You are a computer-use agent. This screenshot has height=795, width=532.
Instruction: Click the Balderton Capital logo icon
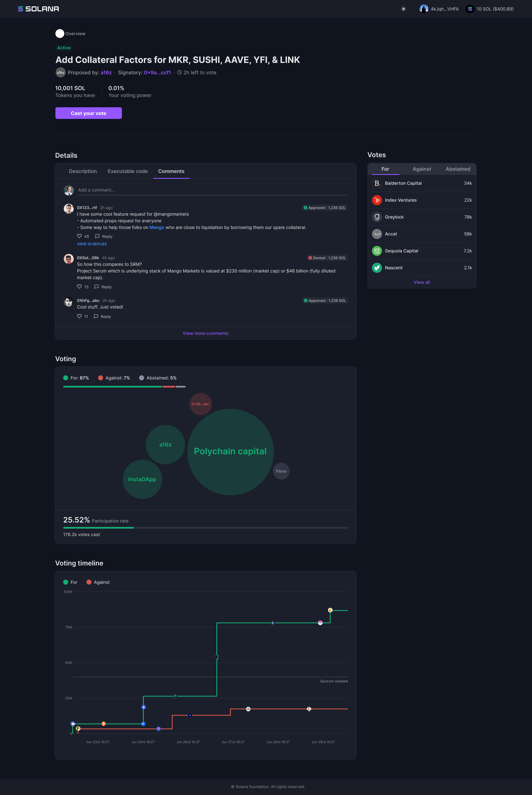pos(377,183)
